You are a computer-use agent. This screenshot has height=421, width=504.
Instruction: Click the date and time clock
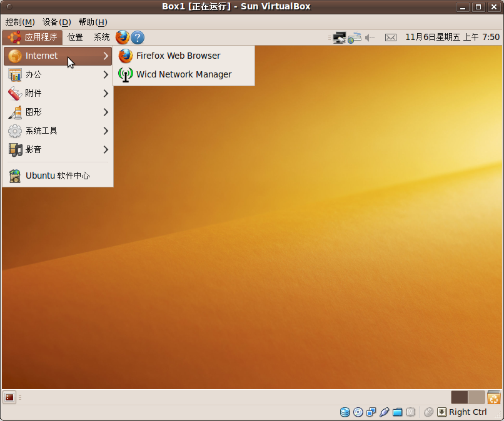452,37
